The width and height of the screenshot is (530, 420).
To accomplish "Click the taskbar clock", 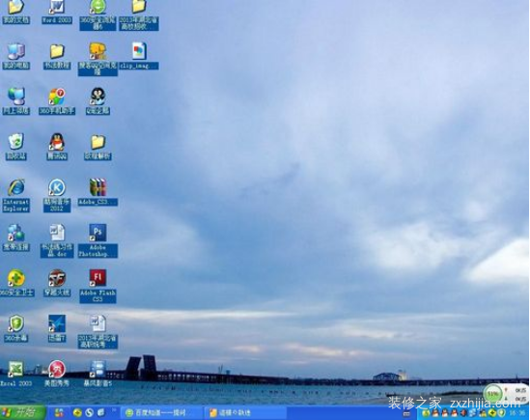I will 517,413.
